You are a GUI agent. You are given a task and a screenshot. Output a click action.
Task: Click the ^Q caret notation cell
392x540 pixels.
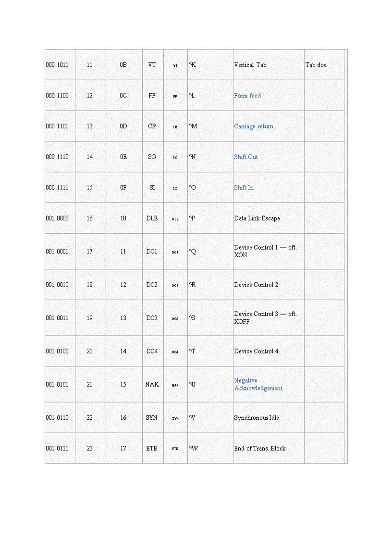pos(192,251)
